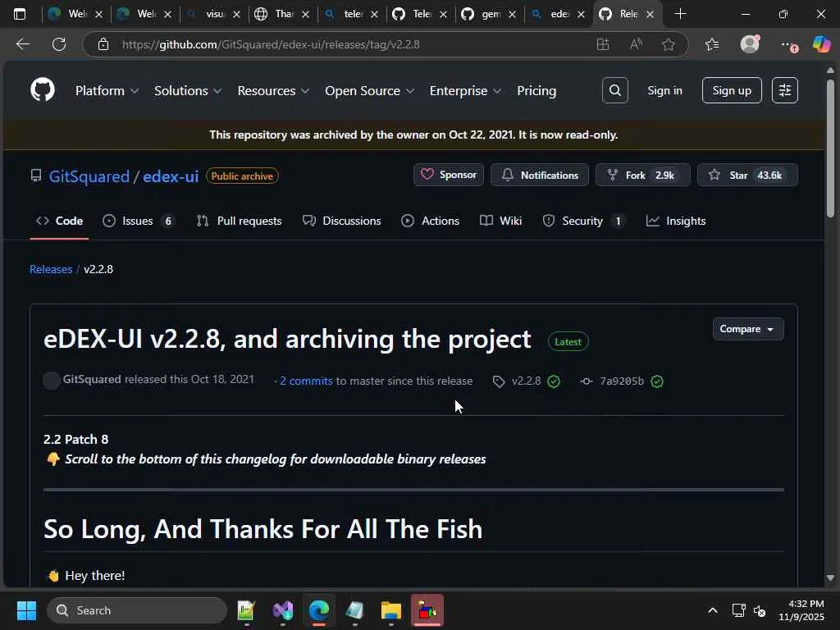Open a new tab with plus button
This screenshot has width=840, height=630.
[680, 14]
